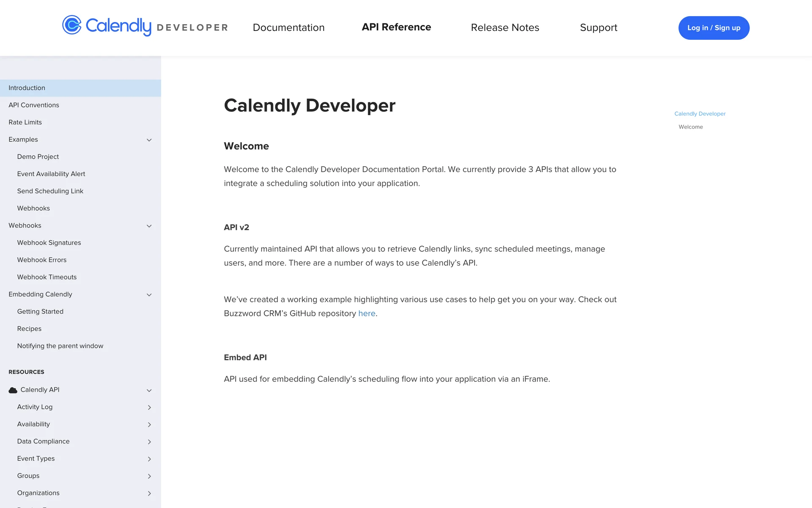Collapse the Calendly API resources chevron
This screenshot has width=812, height=508.
point(149,390)
